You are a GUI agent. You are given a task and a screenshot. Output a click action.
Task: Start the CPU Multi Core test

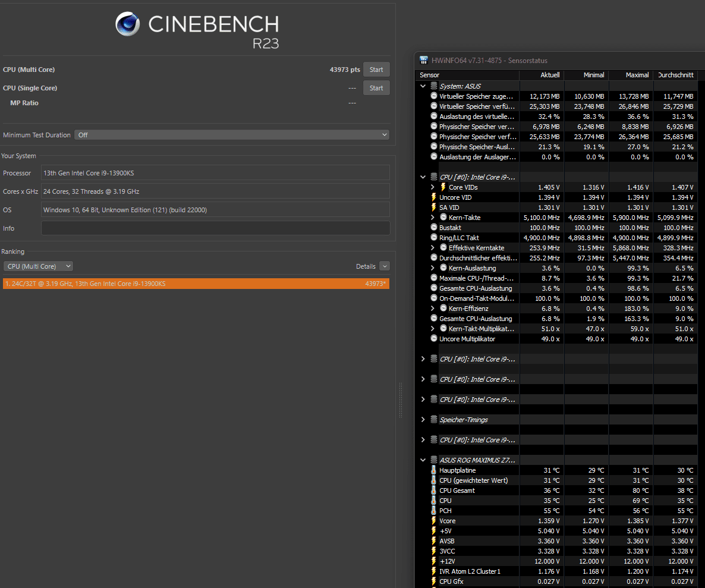pyautogui.click(x=376, y=70)
